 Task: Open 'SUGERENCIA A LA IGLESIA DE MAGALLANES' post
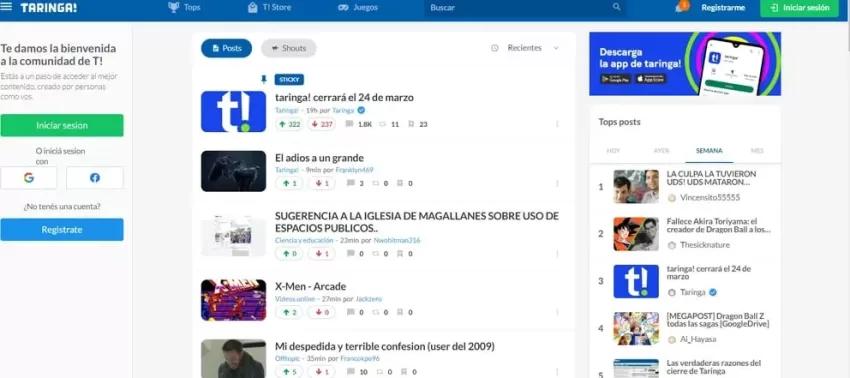coord(416,222)
